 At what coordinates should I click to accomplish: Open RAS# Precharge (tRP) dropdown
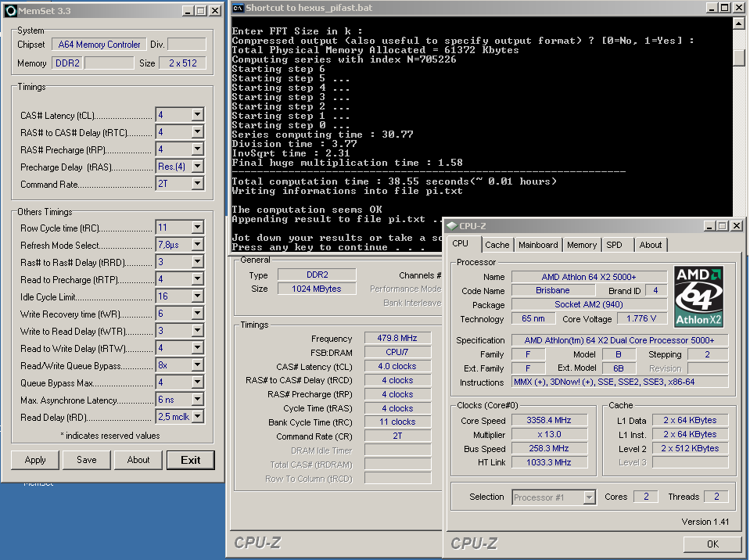pos(198,149)
